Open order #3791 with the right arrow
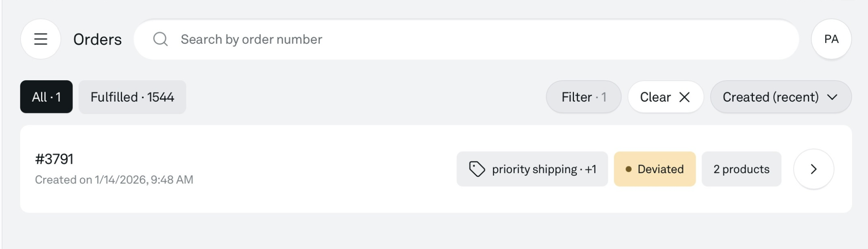The width and height of the screenshot is (868, 249). coord(813,169)
